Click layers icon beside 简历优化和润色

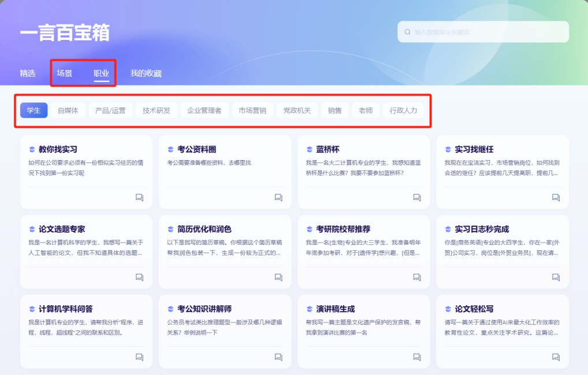(x=170, y=229)
